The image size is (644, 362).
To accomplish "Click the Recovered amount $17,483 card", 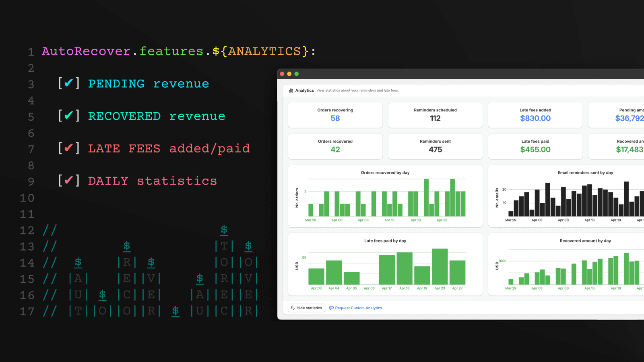I will tap(628, 146).
